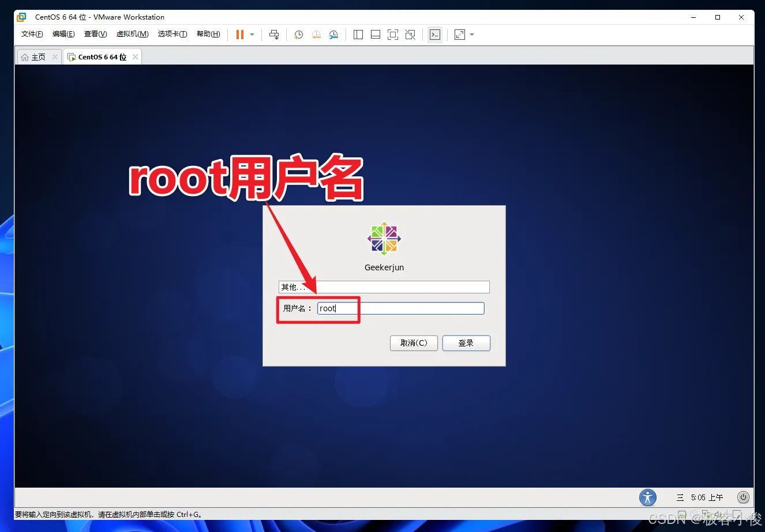Screen dimensions: 765x532
Task: Toggle the console view icon
Action: 435,35
